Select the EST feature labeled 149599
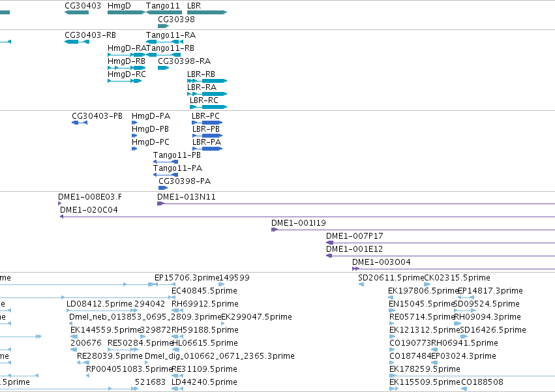Image resolution: width=555 pixels, height=392 pixels. click(222, 284)
